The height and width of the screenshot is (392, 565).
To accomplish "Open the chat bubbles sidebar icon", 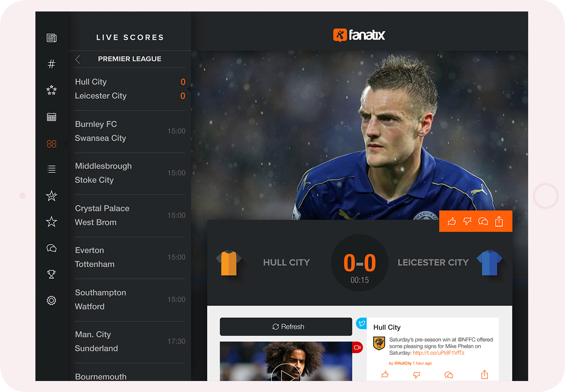I will [x=52, y=248].
